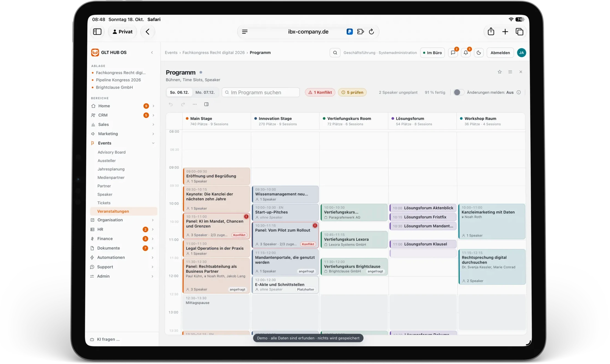Reload the ibx-company.de page
610x364 pixels.
click(371, 32)
